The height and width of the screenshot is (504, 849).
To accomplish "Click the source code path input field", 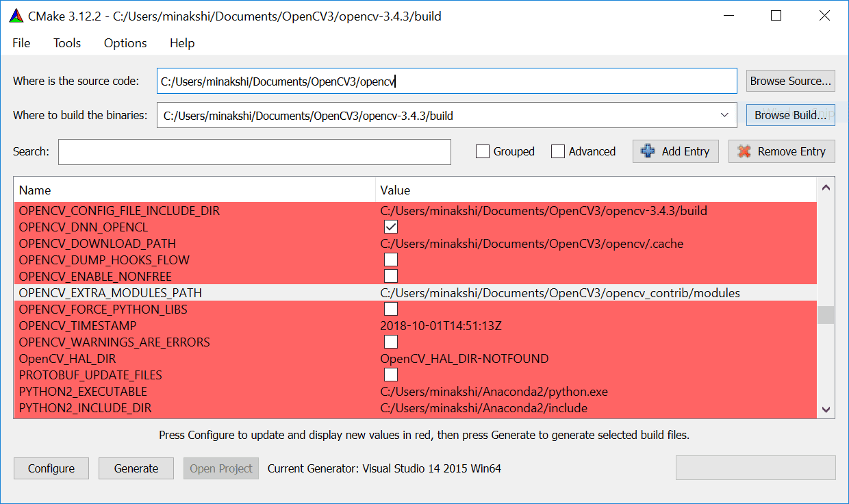I will click(x=446, y=81).
